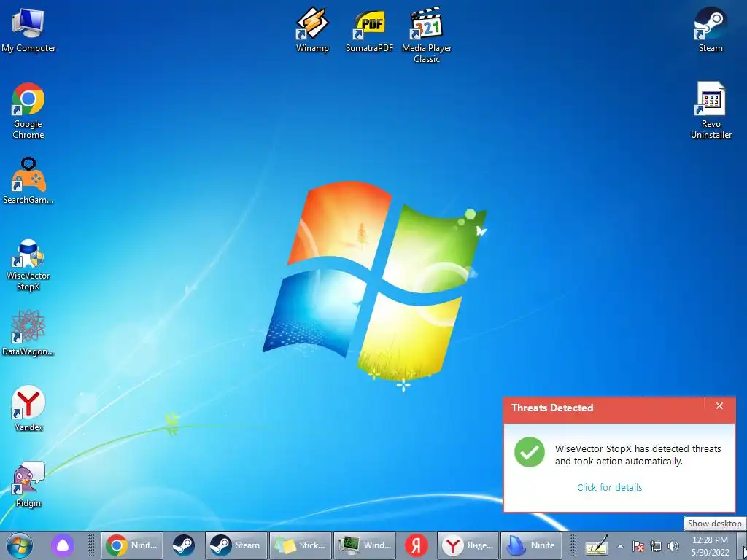Viewport: 747px width, 560px height.
Task: Switch to the Wind... task manager taskbar button
Action: coord(365,545)
